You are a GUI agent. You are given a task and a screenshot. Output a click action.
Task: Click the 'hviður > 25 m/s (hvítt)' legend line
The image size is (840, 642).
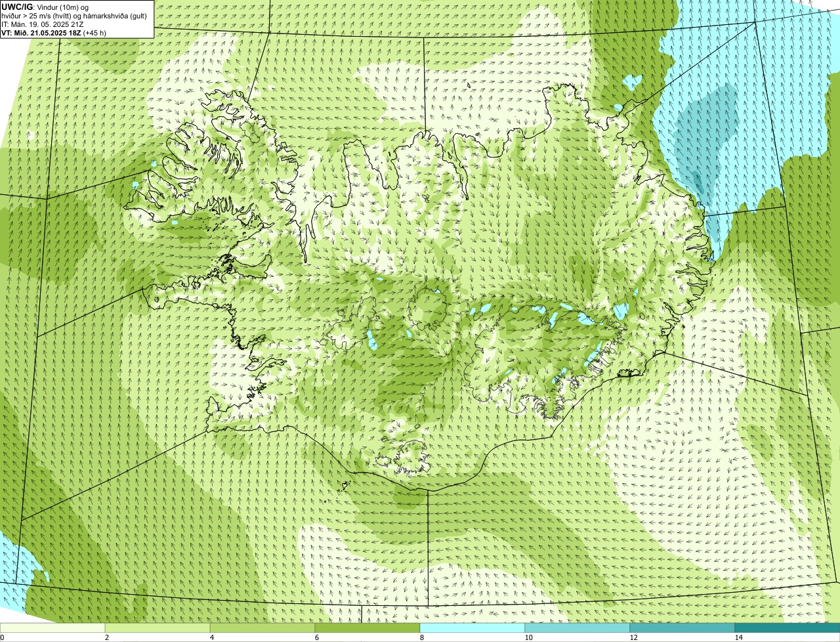[x=73, y=16]
